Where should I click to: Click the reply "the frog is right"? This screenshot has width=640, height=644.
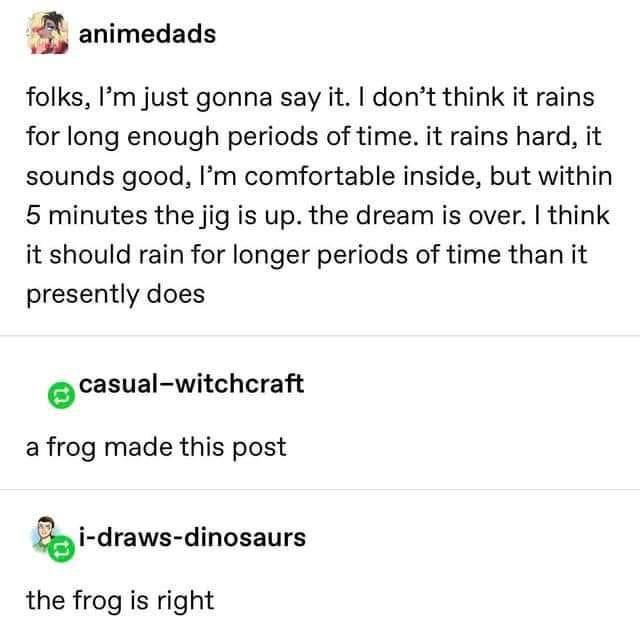click(x=120, y=601)
